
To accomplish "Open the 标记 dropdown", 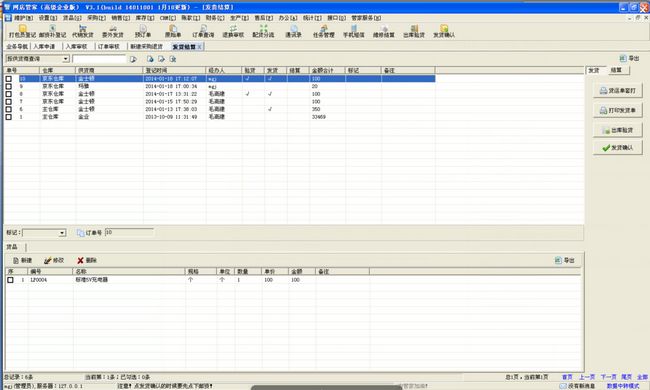I will point(62,233).
